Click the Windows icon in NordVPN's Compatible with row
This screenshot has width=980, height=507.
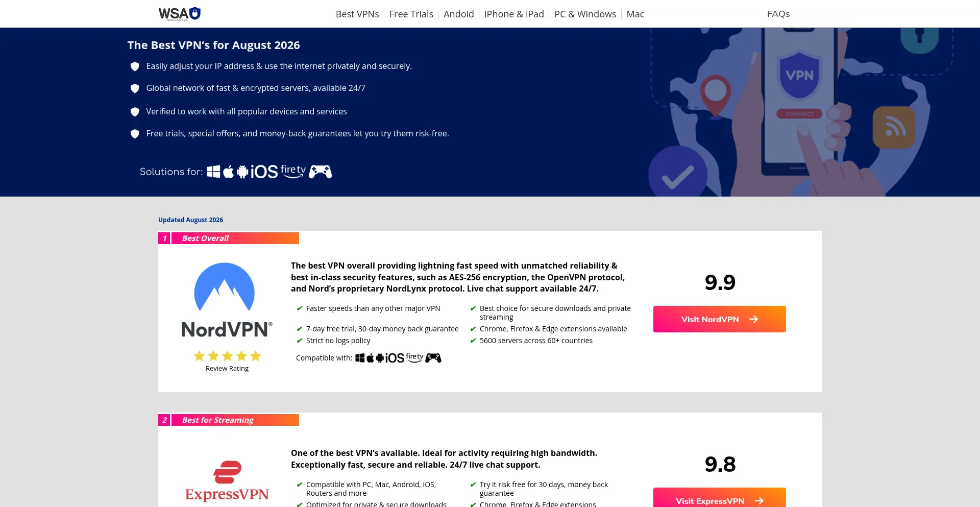[x=360, y=358]
